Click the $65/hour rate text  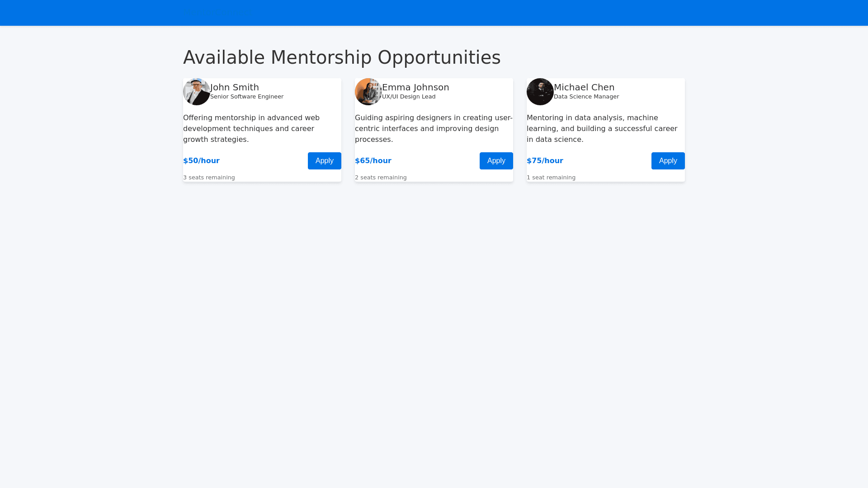pos(373,161)
